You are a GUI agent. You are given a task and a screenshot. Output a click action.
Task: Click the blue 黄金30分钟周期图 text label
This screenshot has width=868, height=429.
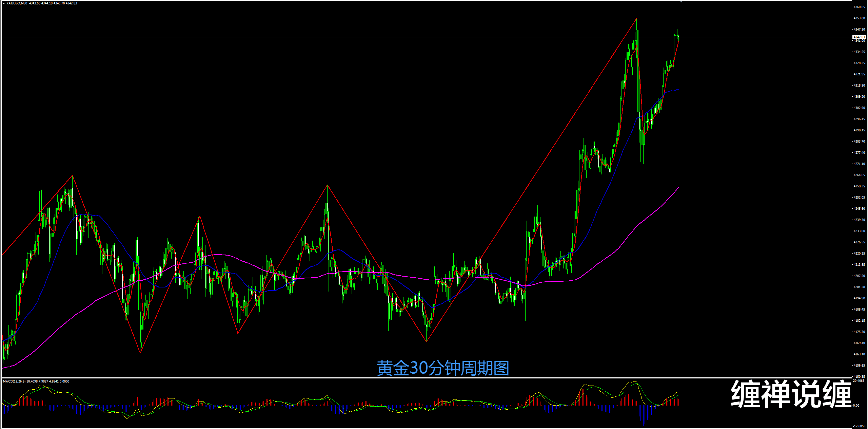[443, 368]
